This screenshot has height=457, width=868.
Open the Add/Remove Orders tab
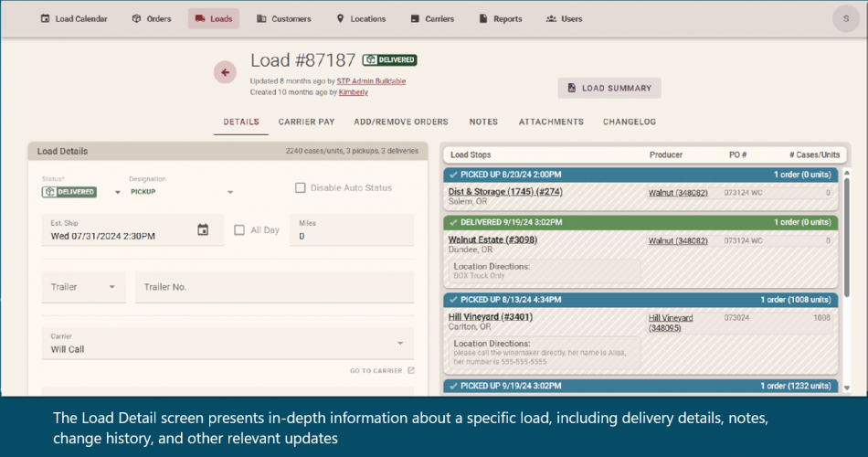click(401, 122)
